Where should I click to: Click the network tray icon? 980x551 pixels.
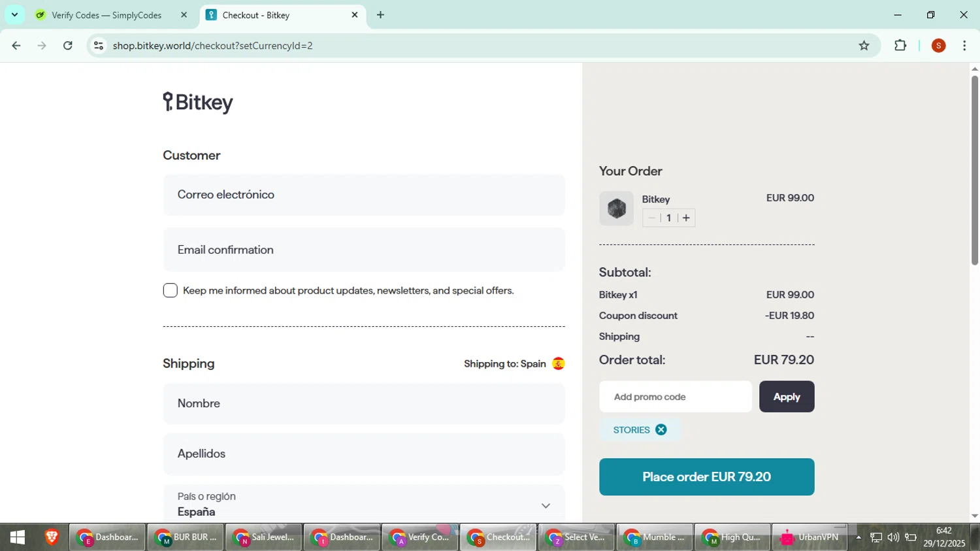[876, 537]
